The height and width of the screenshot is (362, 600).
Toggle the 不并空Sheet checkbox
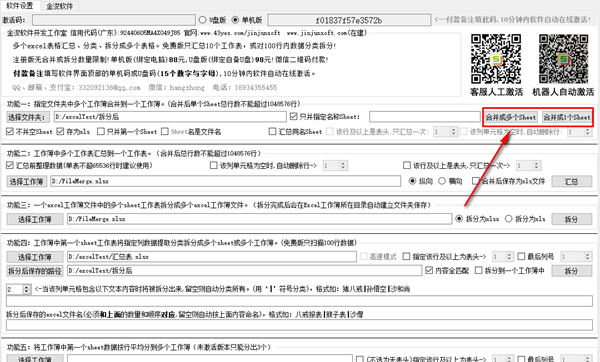[10, 132]
